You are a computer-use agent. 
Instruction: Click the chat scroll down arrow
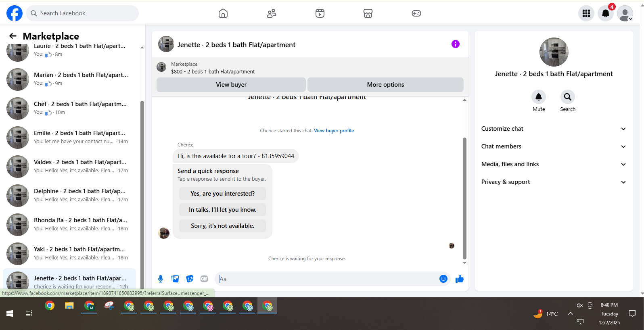(464, 263)
